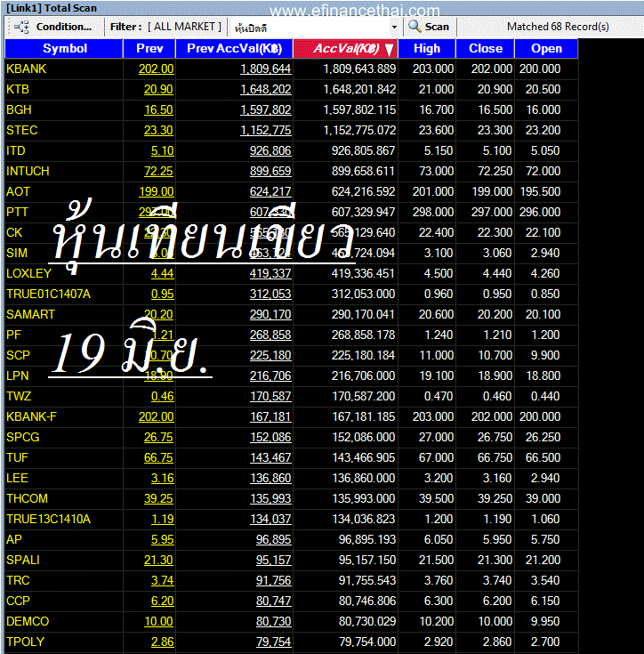Select the BGH symbol
This screenshot has height=654, width=644.
[19, 109]
